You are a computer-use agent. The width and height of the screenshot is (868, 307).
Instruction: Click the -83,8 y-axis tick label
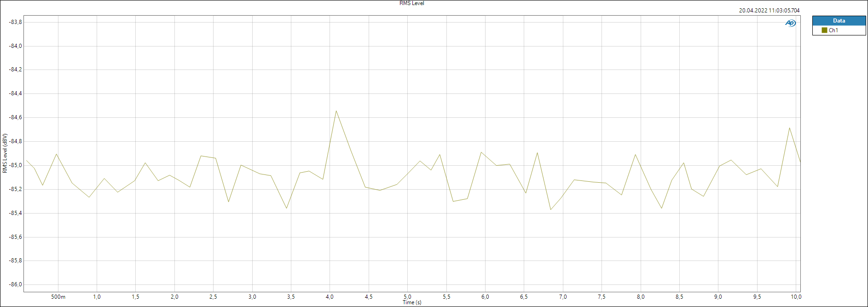click(x=15, y=22)
